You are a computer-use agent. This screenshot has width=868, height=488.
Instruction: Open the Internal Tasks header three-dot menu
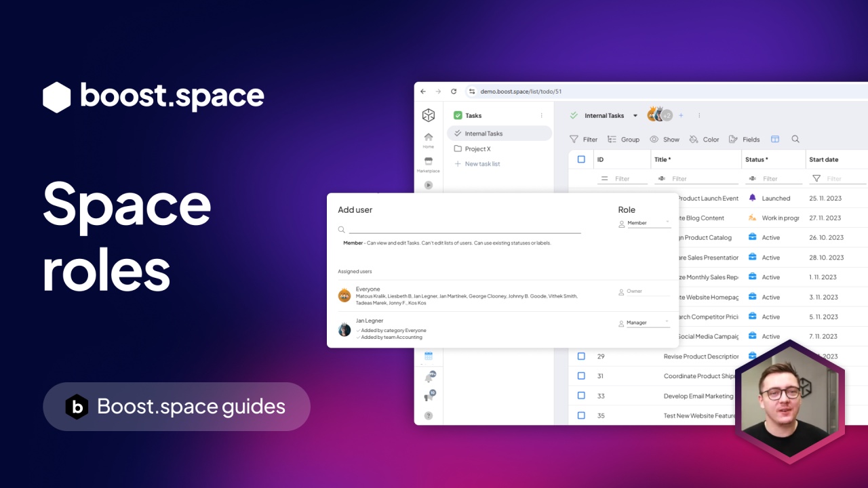pyautogui.click(x=699, y=115)
